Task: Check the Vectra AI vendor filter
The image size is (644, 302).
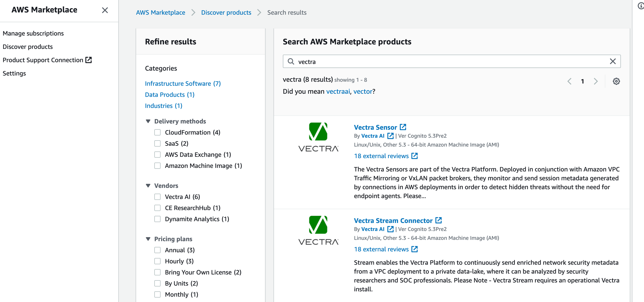Action: (x=158, y=197)
